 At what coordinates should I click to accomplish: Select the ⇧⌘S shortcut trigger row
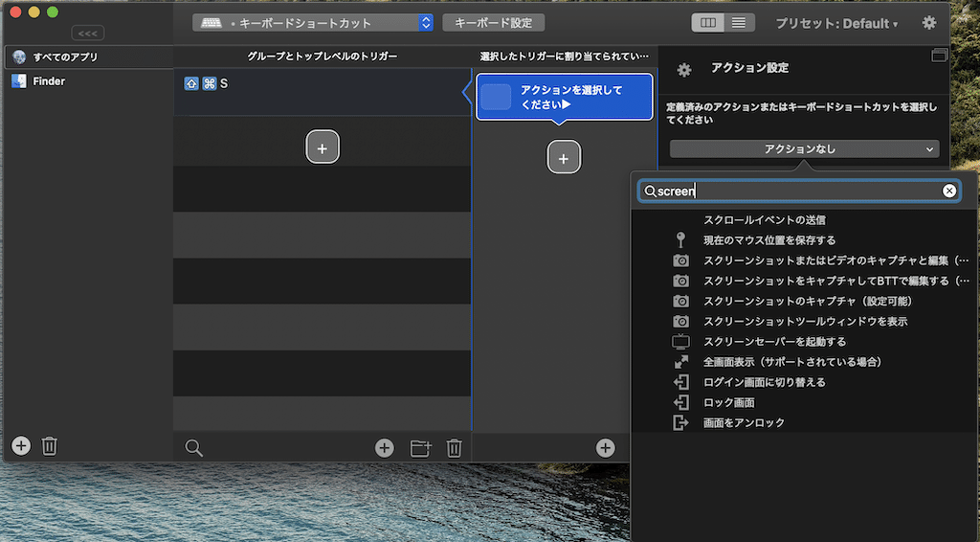pos(322,92)
